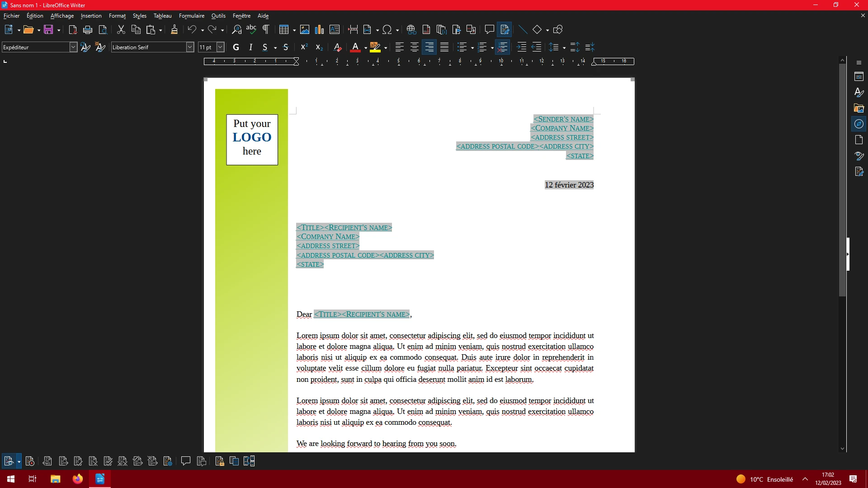Click the Insert chart icon
Viewport: 868px width, 488px height.
(x=320, y=30)
